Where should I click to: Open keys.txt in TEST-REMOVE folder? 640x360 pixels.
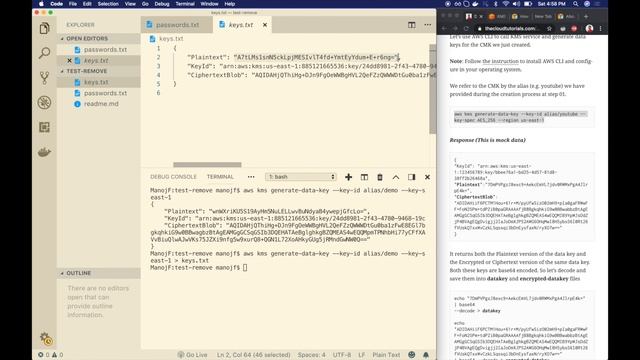click(98, 82)
